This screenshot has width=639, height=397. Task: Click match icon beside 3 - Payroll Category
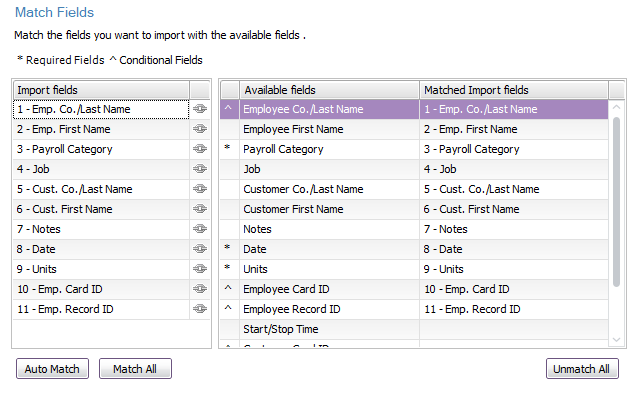pos(200,149)
